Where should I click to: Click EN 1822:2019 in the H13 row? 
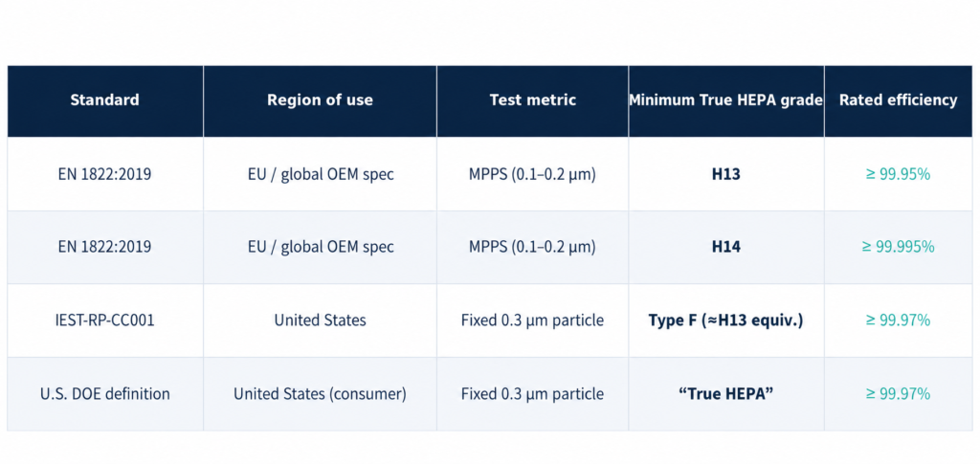[104, 174]
